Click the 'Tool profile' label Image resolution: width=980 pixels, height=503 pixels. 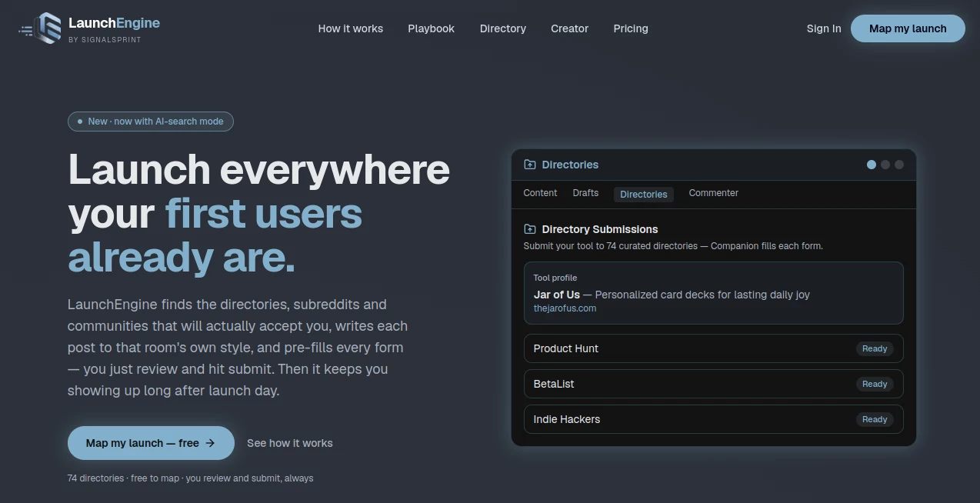click(x=555, y=278)
